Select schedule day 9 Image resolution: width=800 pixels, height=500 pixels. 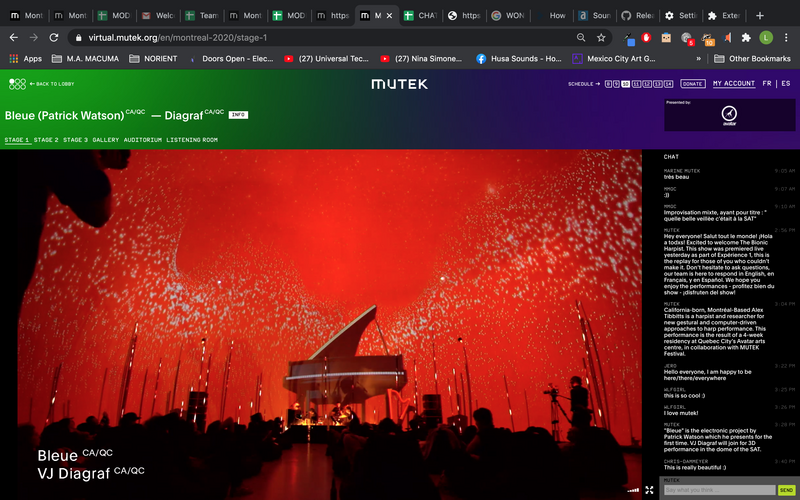click(616, 84)
